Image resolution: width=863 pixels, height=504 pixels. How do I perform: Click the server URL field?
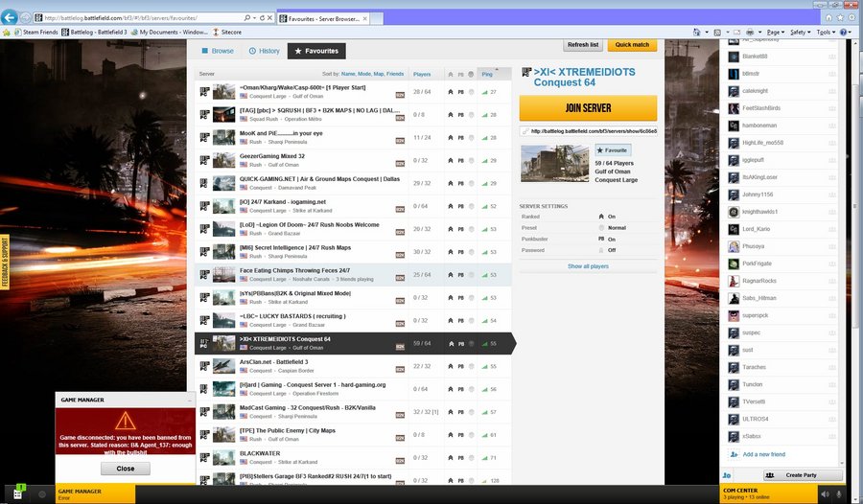[588, 130]
